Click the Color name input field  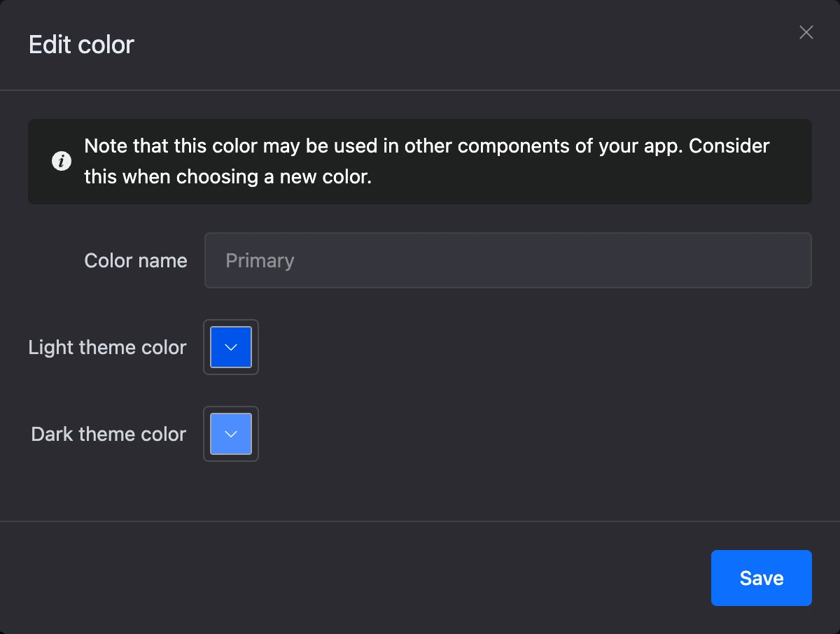[x=508, y=260]
